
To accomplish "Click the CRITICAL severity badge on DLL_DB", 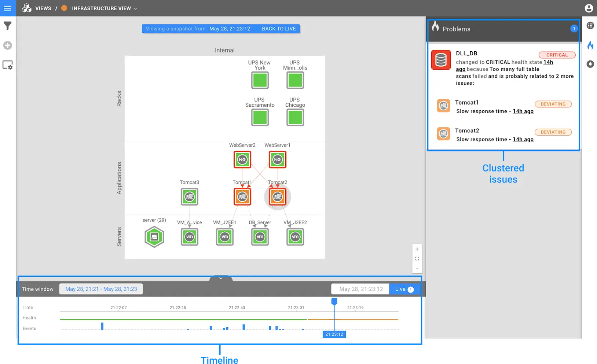I will pos(557,55).
